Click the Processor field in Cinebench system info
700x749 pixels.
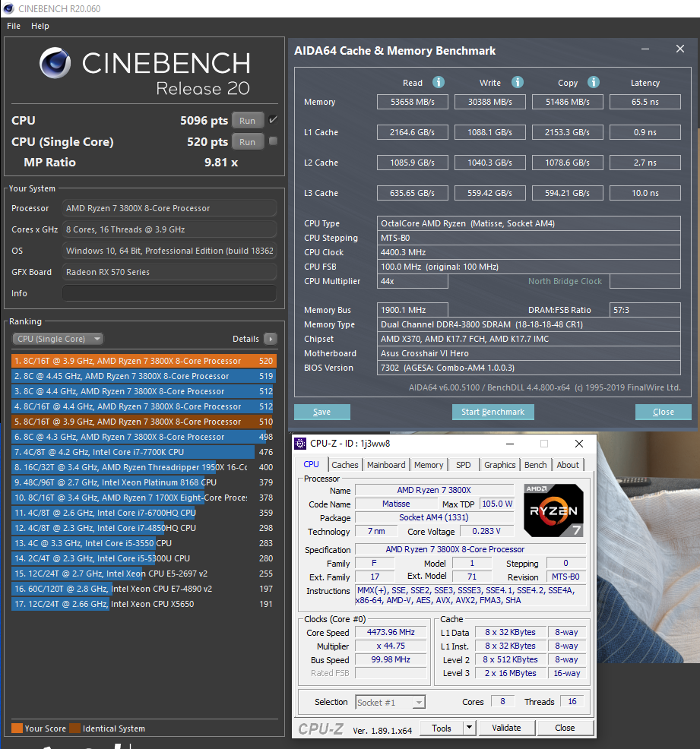(x=169, y=208)
